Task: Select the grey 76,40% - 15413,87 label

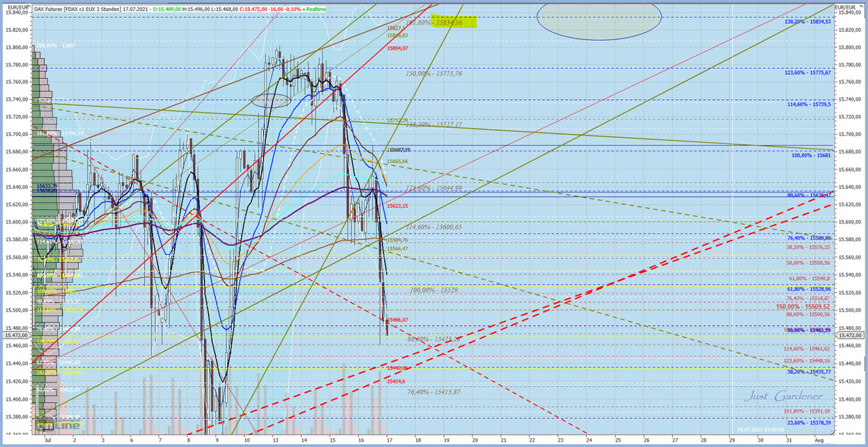Action: click(434, 392)
